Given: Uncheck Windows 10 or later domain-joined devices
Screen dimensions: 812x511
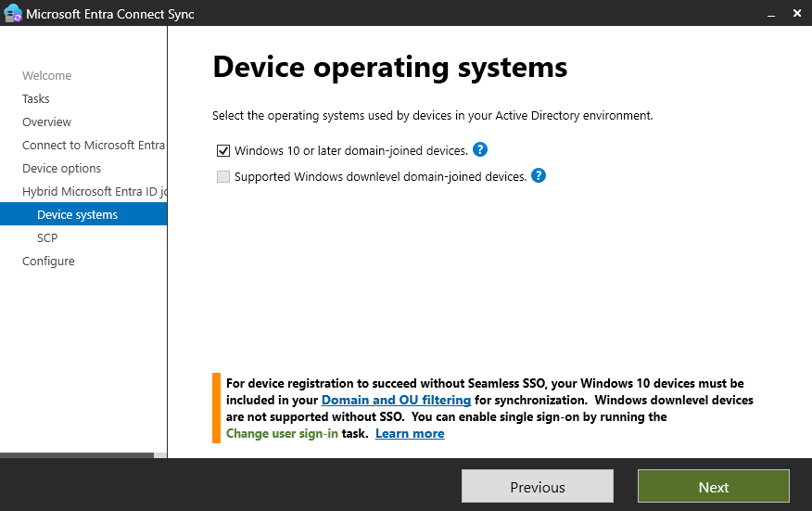Looking at the screenshot, I should coord(223,151).
